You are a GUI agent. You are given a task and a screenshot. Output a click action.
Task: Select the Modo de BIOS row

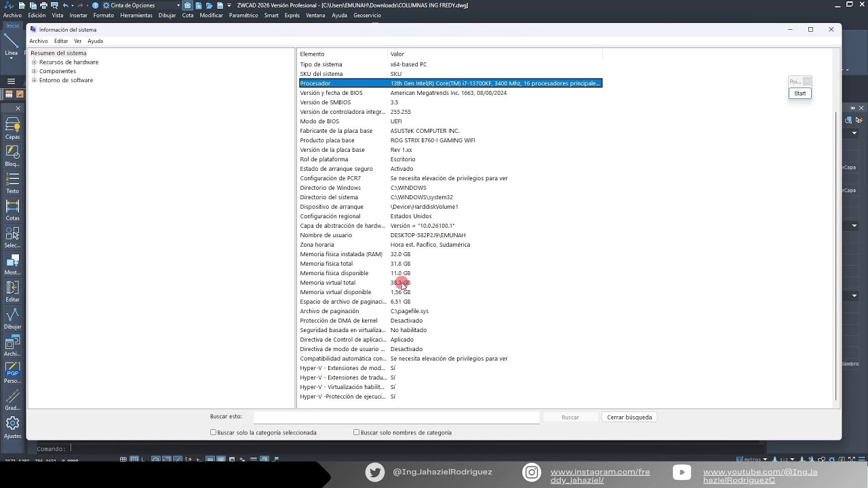[x=450, y=121]
